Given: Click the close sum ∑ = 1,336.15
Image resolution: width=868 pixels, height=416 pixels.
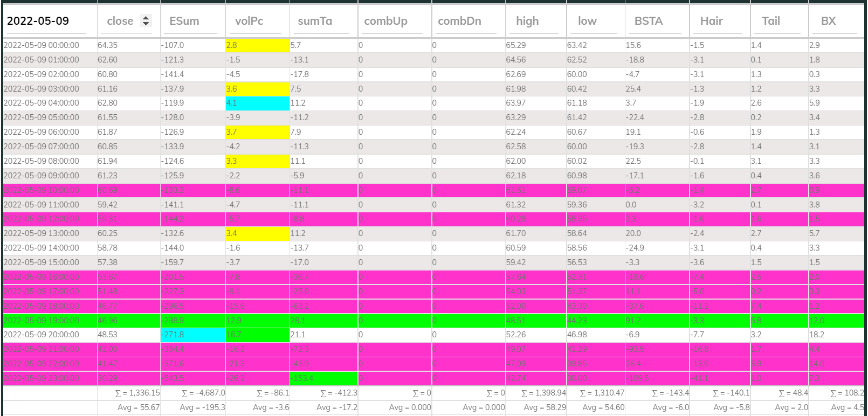Looking at the screenshot, I should point(137,393).
